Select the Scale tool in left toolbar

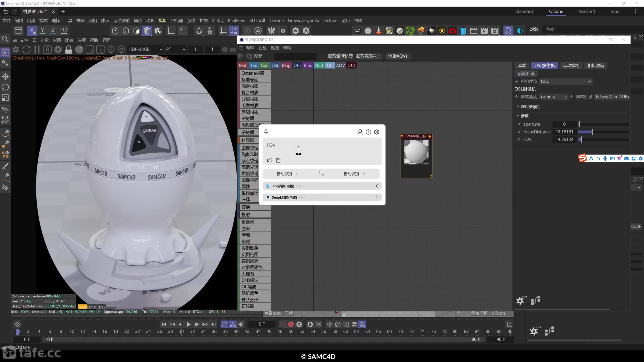[x=5, y=98]
